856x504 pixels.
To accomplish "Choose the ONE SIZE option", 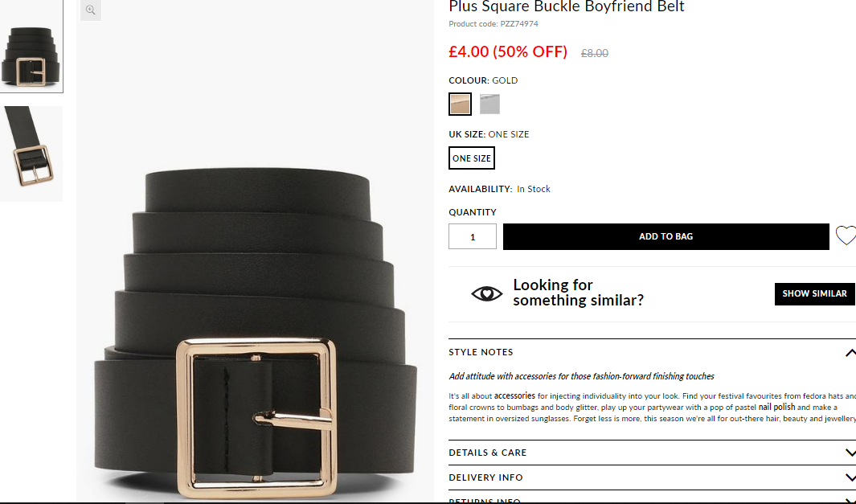I will pyautogui.click(x=472, y=158).
